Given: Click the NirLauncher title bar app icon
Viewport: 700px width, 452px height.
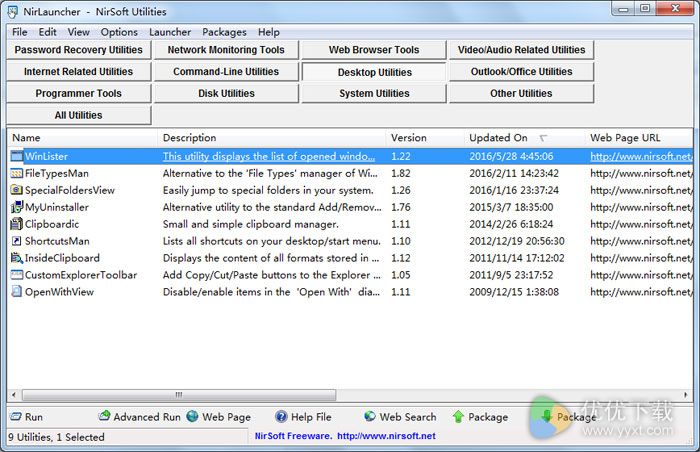Looking at the screenshot, I should click(x=13, y=12).
